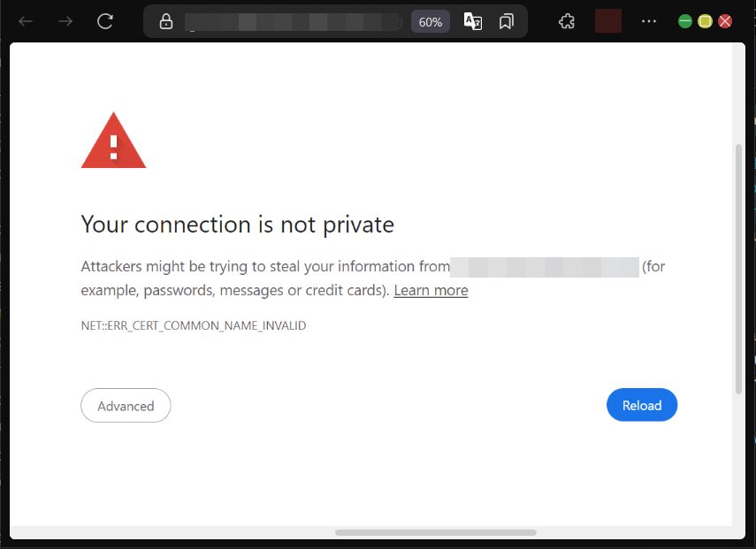The width and height of the screenshot is (756, 549).
Task: Refresh the page with the toolbar reload icon
Action: click(x=105, y=21)
